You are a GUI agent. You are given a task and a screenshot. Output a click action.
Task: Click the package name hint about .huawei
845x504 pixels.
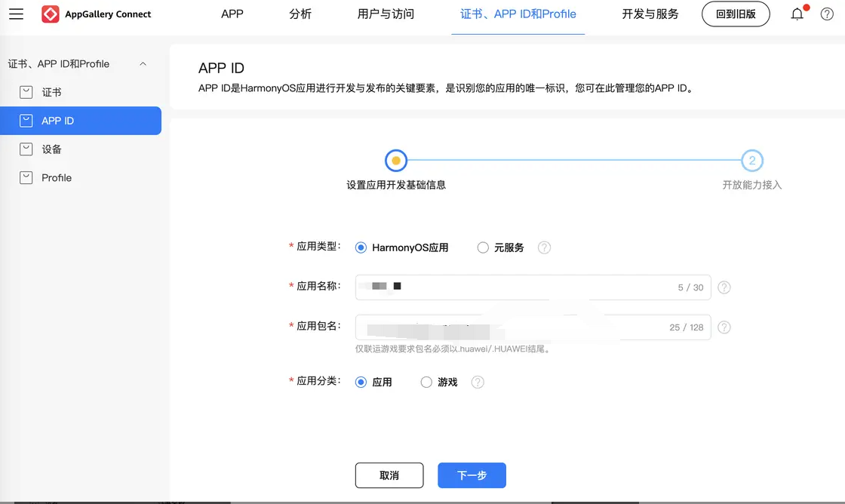click(x=453, y=349)
